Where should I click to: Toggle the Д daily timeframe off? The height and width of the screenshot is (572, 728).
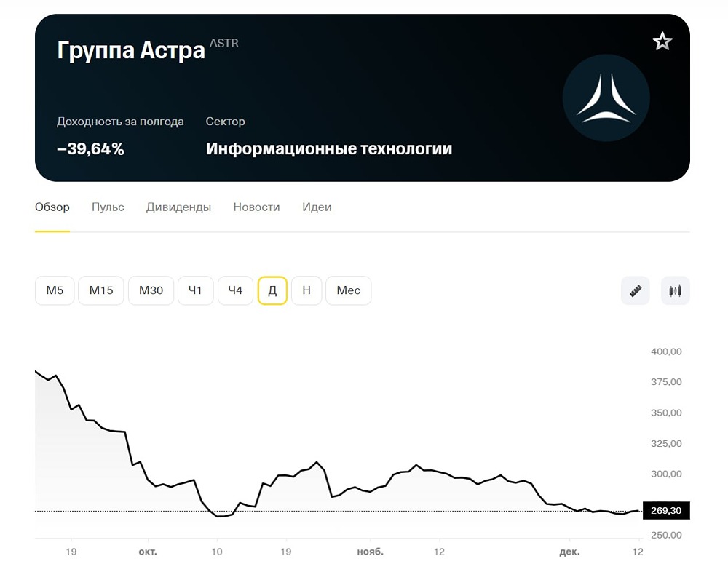pos(272,290)
